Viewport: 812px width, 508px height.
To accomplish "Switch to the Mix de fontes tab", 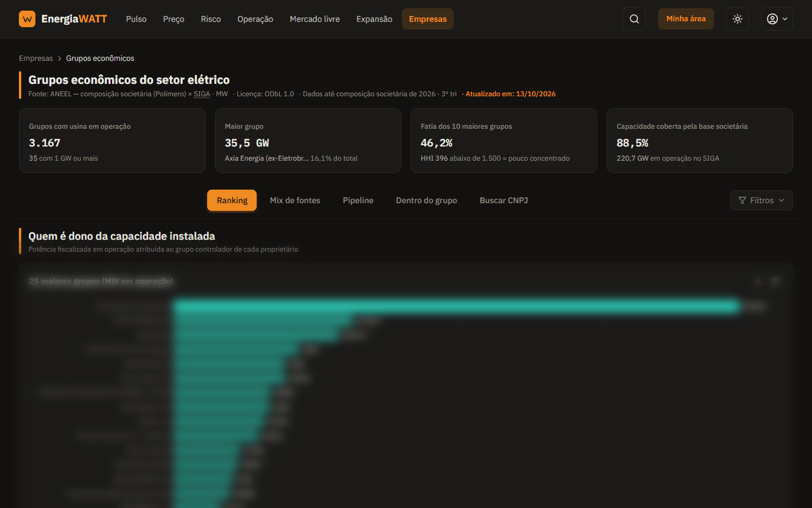I will point(295,200).
